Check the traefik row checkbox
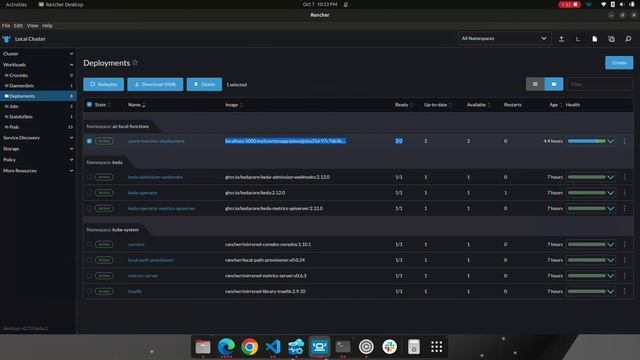640x360 pixels. (x=89, y=291)
